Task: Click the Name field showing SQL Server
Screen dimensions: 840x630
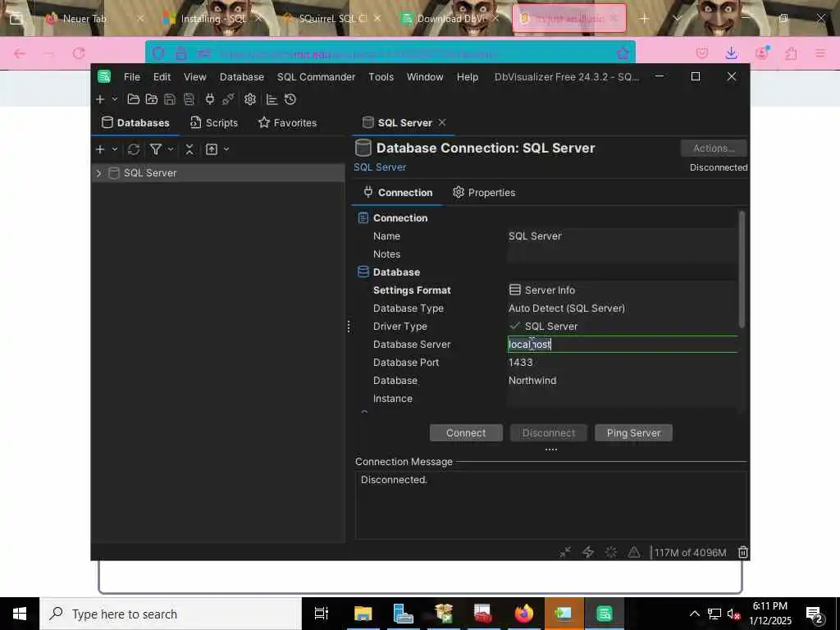Action: [622, 236]
